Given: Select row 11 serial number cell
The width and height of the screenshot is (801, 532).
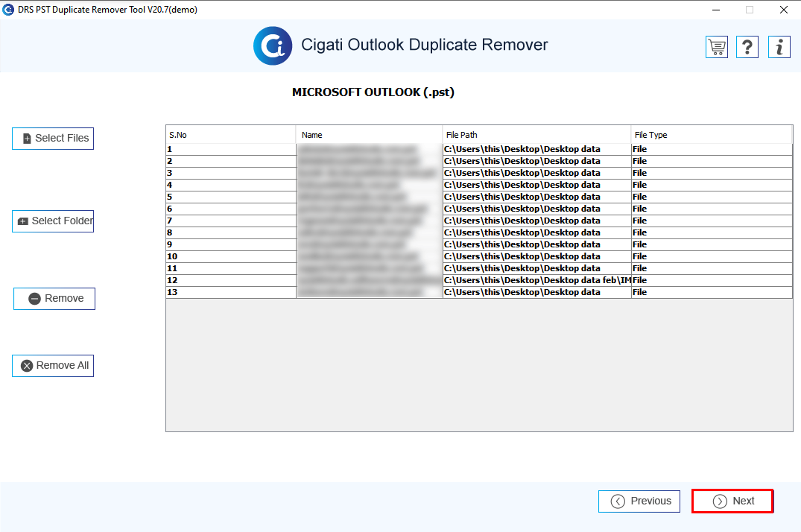Looking at the screenshot, I should (x=231, y=268).
